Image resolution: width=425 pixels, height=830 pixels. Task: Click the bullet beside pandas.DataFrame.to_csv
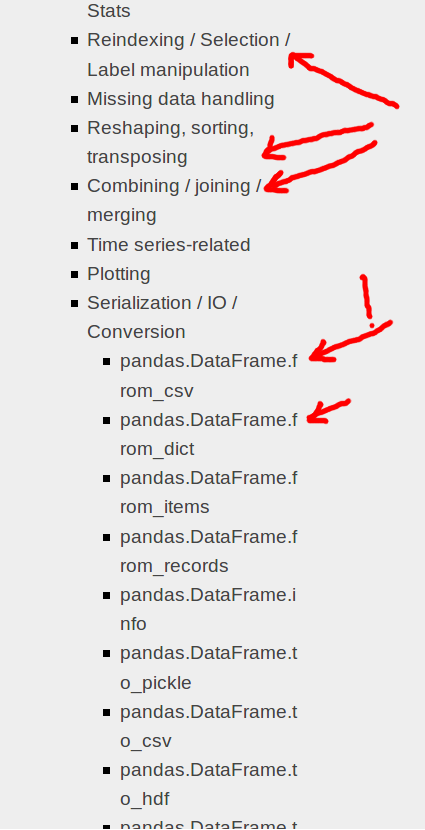(x=107, y=712)
